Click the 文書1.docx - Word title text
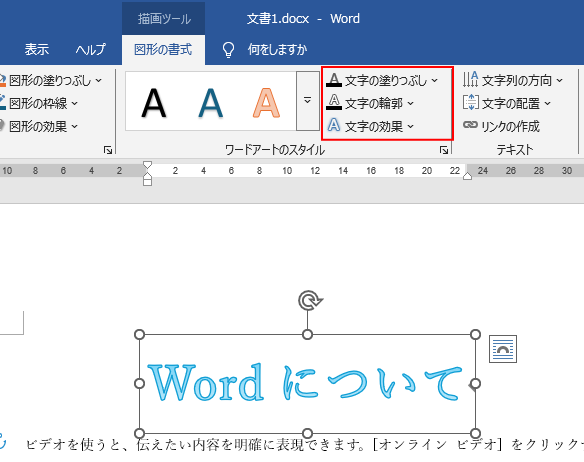This screenshot has width=584, height=462. point(303,19)
